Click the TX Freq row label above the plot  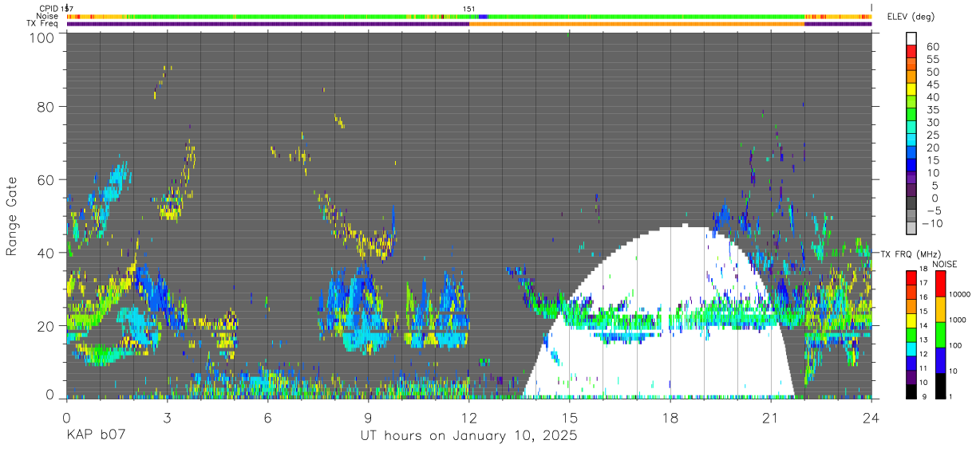click(43, 23)
